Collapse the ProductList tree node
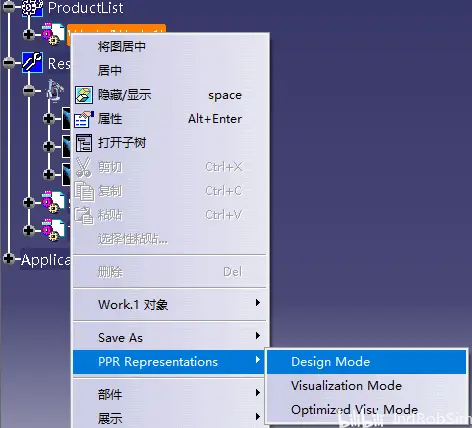The width and height of the screenshot is (472, 428). click(x=9, y=7)
